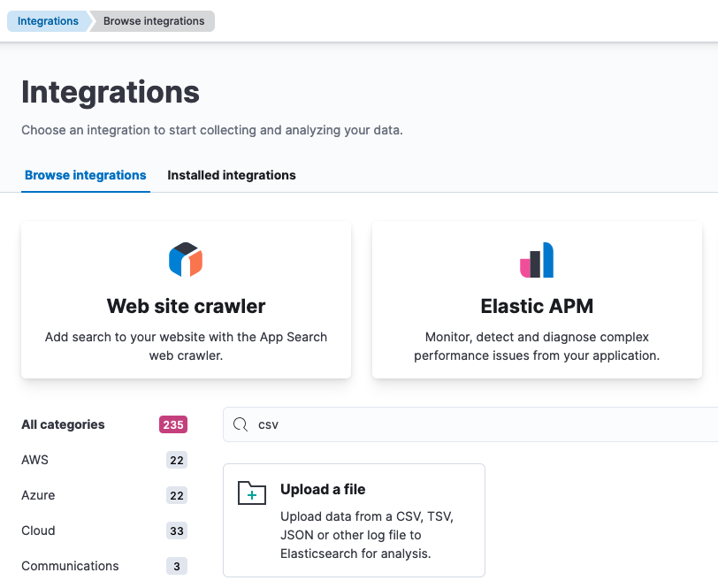This screenshot has width=718, height=588.
Task: Click the Elastic APM bar chart icon
Action: click(x=537, y=260)
